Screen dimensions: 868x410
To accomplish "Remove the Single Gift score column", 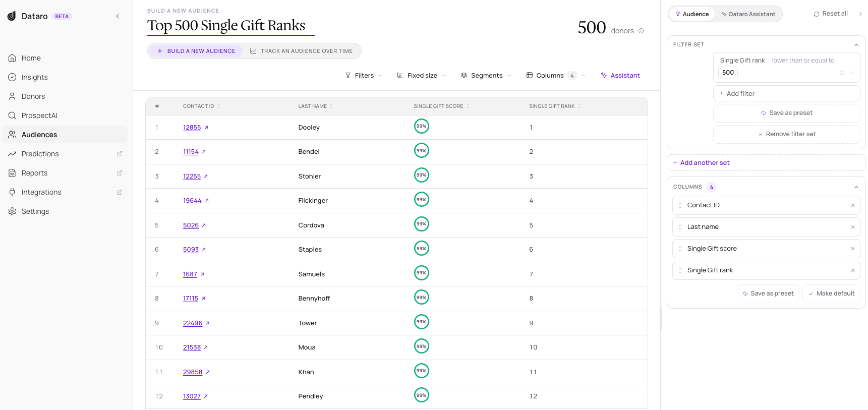I will click(x=853, y=249).
